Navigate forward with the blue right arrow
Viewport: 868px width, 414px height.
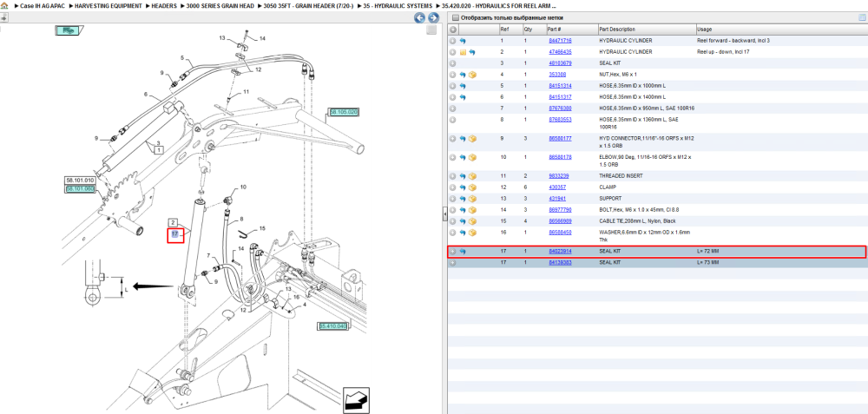pyautogui.click(x=433, y=17)
